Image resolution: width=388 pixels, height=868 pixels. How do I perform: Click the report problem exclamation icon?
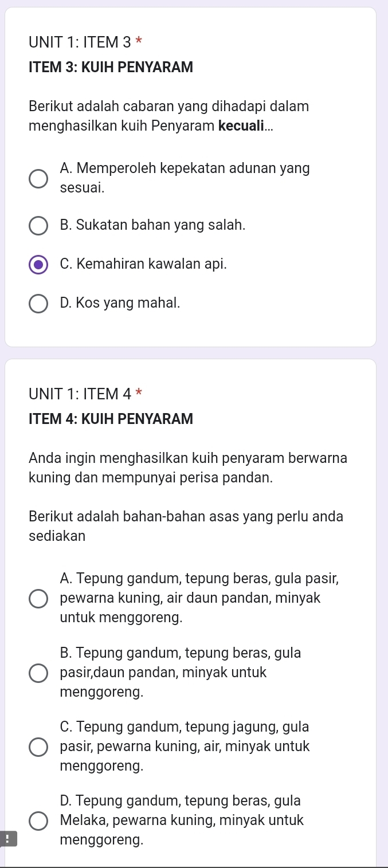pos(8,840)
